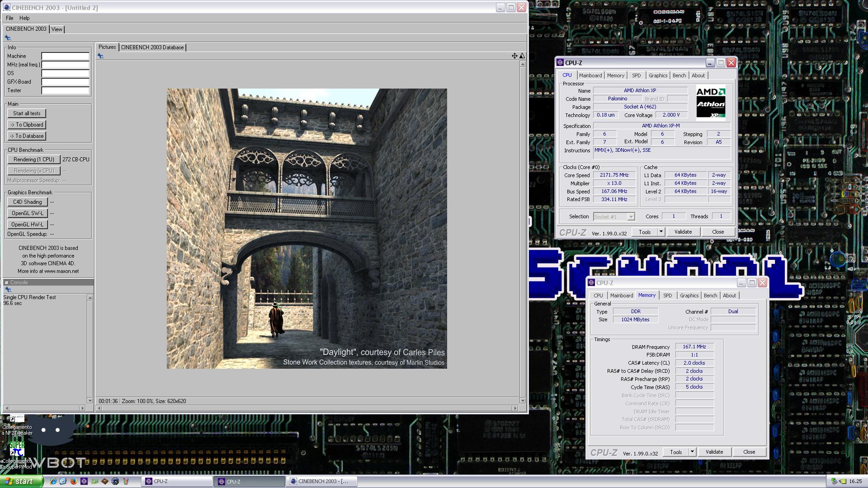Click the second quick launch browser icon

63,482
